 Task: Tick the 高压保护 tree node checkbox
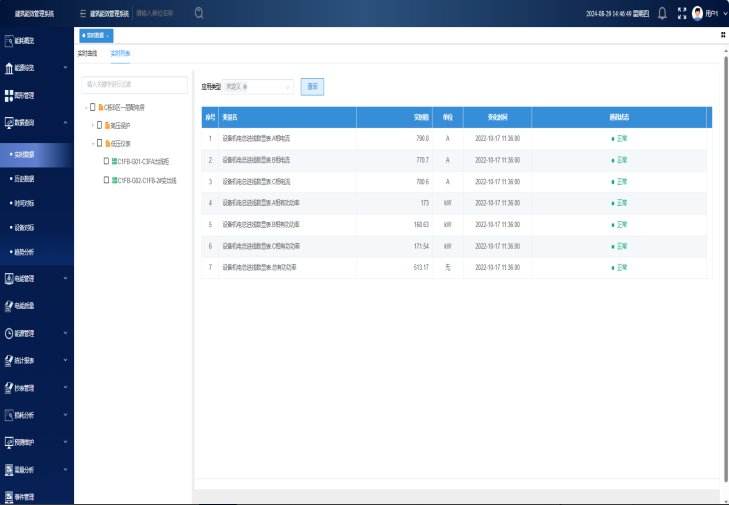click(99, 125)
